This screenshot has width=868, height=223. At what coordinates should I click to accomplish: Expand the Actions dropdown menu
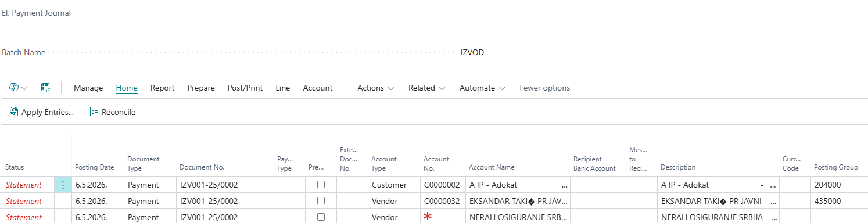click(x=376, y=88)
